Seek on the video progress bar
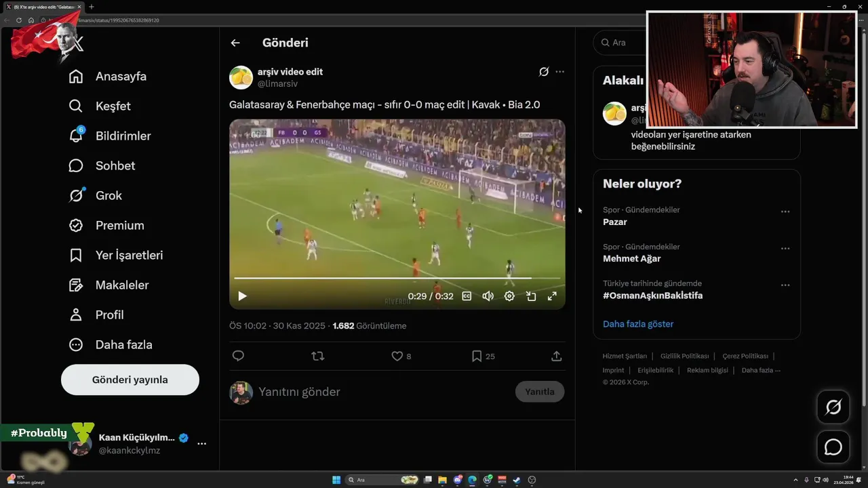 coord(397,278)
